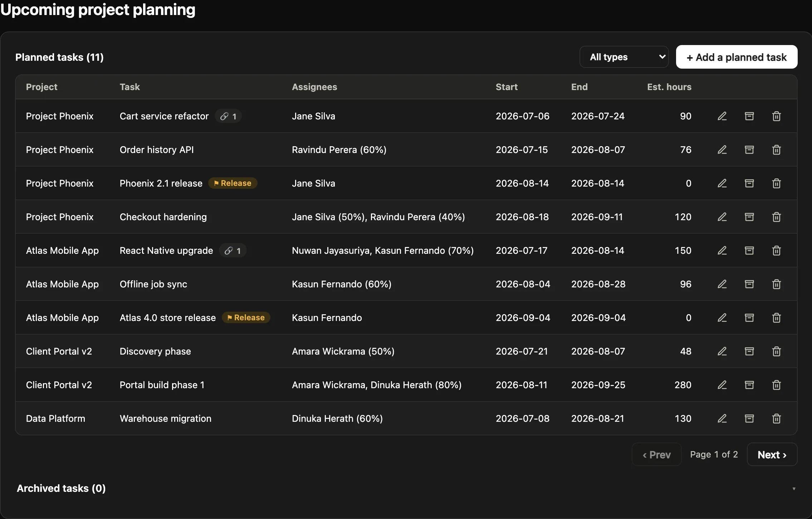The width and height of the screenshot is (812, 519).
Task: Select the Data Platform project cell
Action: pyautogui.click(x=55, y=419)
